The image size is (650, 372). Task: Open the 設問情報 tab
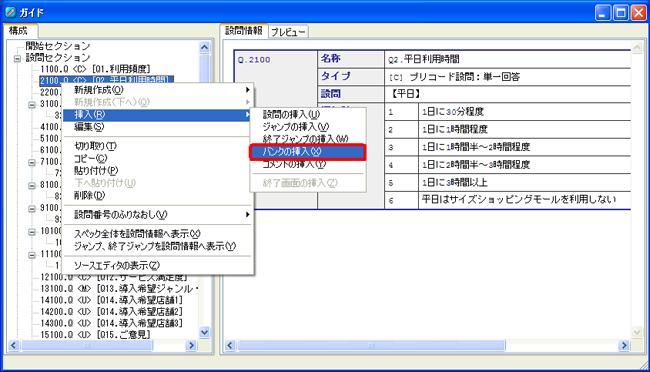click(x=244, y=30)
